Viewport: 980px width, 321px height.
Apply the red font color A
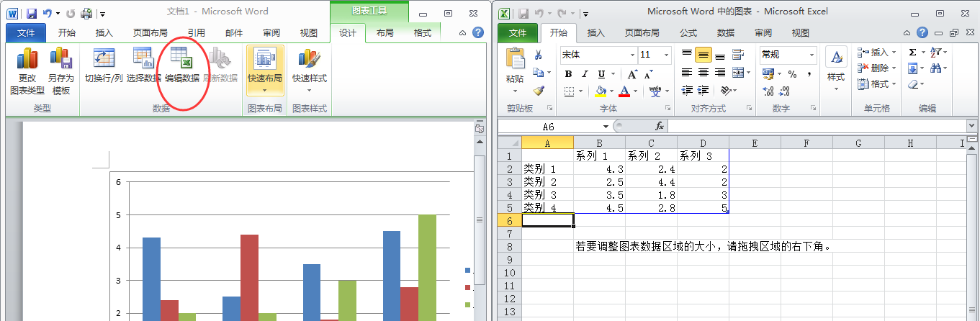pos(624,91)
